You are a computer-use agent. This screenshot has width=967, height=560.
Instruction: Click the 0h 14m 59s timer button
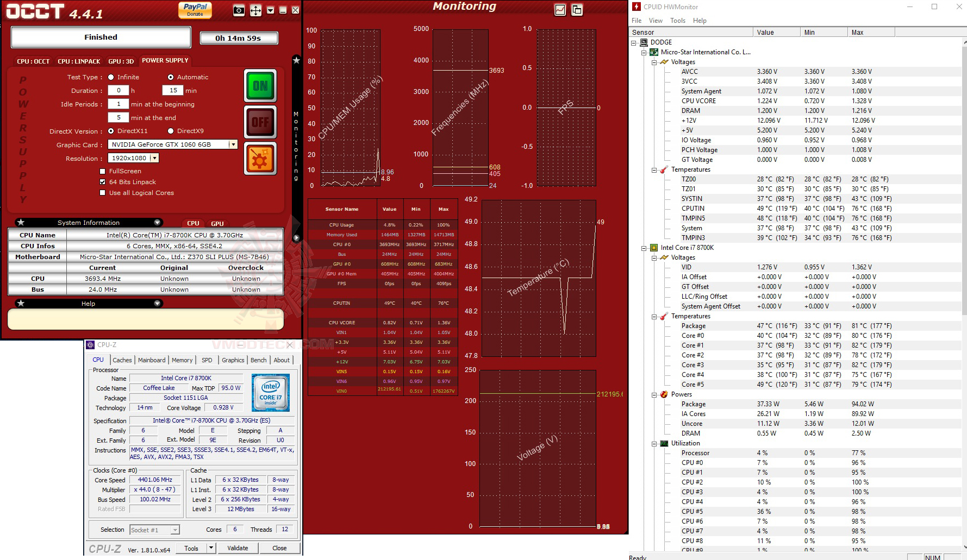(x=238, y=38)
